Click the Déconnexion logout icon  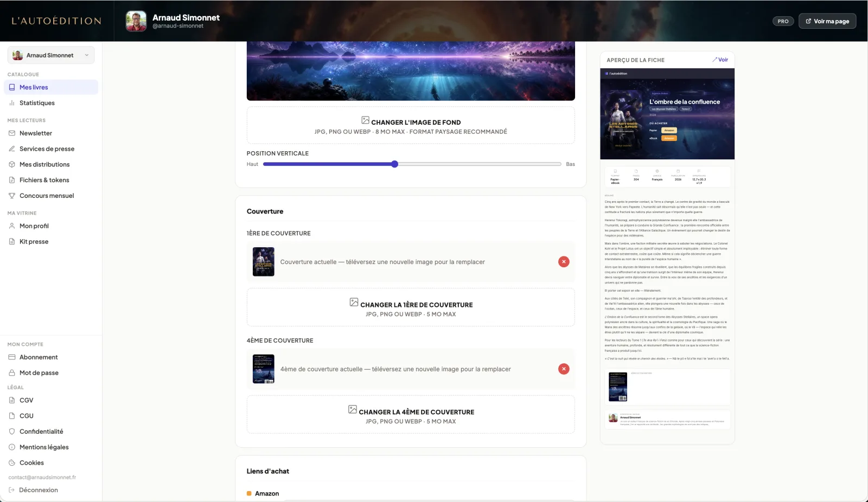click(x=12, y=490)
